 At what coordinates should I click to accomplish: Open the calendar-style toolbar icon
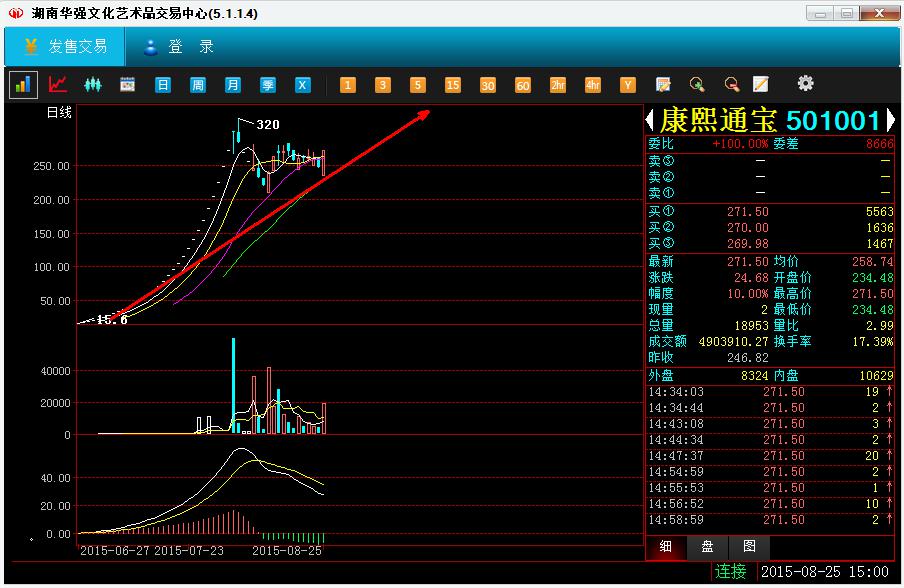pyautogui.click(x=127, y=85)
